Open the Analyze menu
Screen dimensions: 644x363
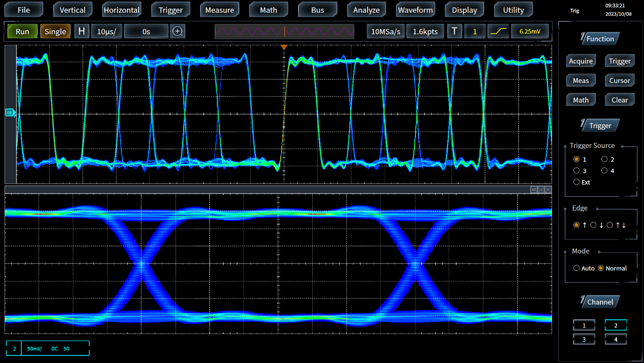(x=366, y=10)
